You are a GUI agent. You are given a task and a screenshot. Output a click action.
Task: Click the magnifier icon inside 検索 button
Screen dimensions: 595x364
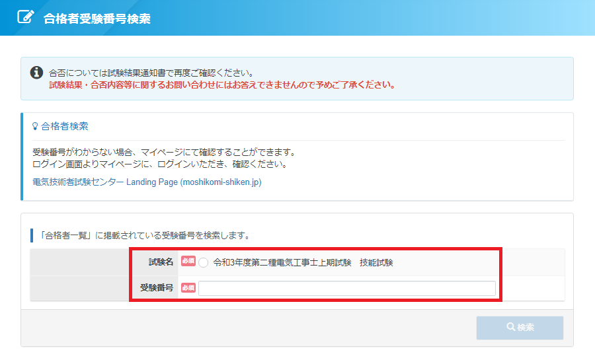point(510,327)
